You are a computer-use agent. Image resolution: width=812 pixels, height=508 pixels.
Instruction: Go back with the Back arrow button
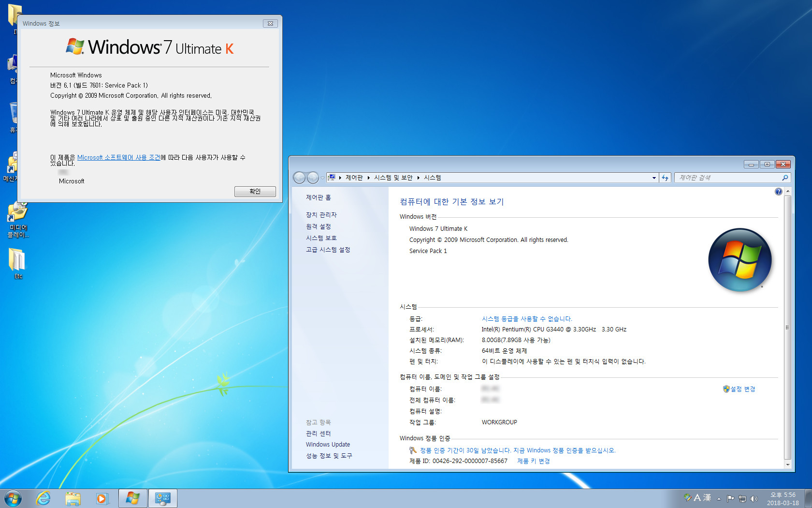299,178
